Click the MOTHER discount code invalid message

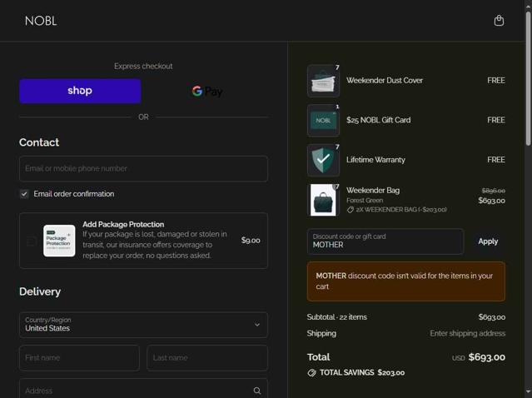coord(406,281)
